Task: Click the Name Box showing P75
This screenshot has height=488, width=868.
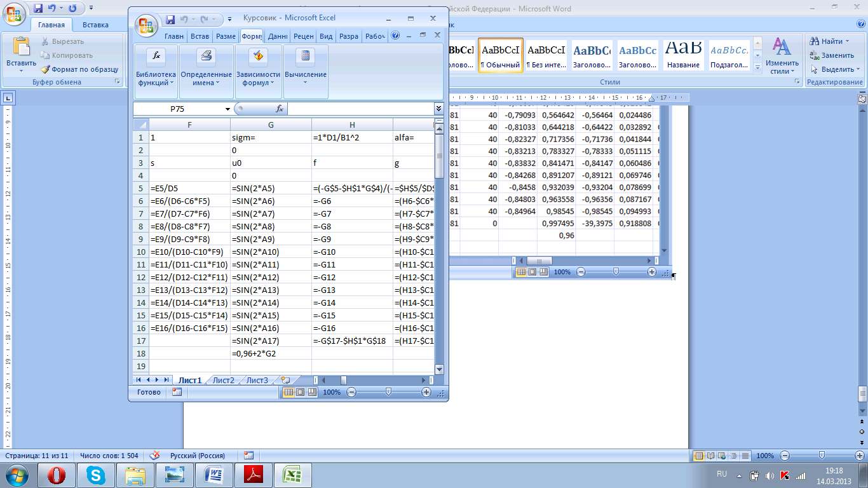Action: (x=178, y=109)
